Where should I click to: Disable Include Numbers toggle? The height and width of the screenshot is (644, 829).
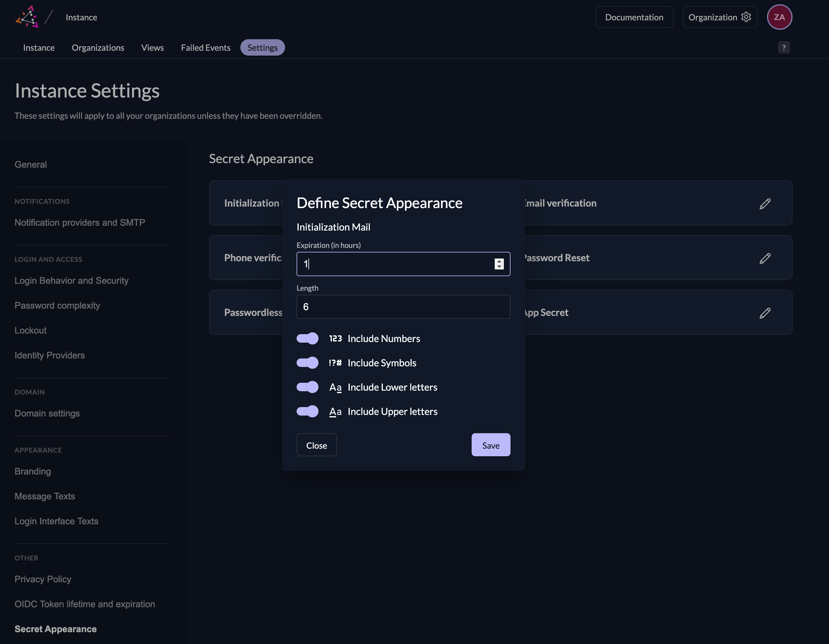[x=307, y=338]
